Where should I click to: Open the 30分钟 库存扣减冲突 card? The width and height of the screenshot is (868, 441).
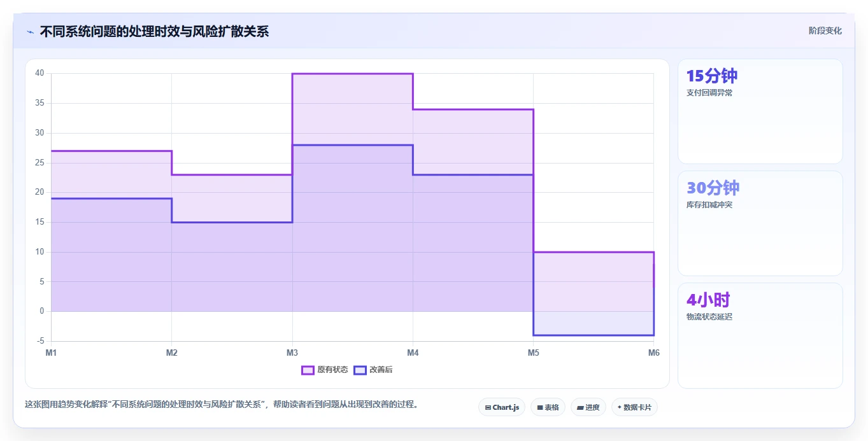click(x=760, y=223)
